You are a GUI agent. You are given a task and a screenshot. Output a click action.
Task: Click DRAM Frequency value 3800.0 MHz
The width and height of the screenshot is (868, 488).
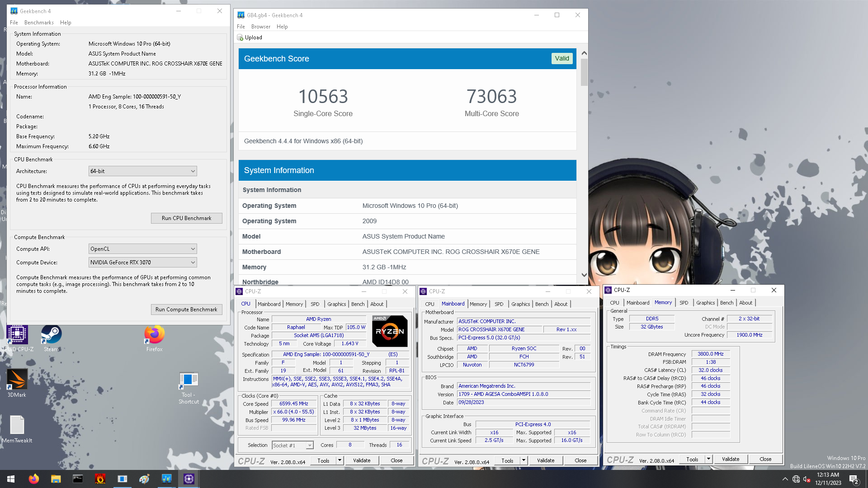point(711,354)
